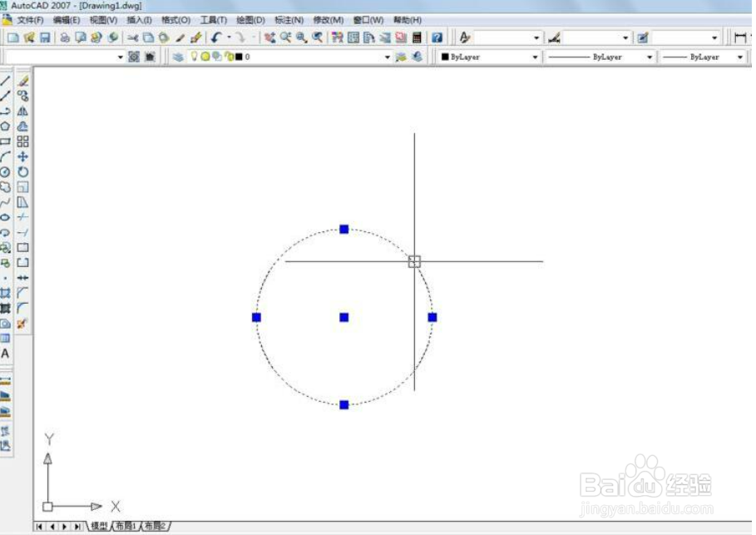This screenshot has height=535, width=756.
Task: Click the blue grip at the circle center
Action: [x=343, y=315]
